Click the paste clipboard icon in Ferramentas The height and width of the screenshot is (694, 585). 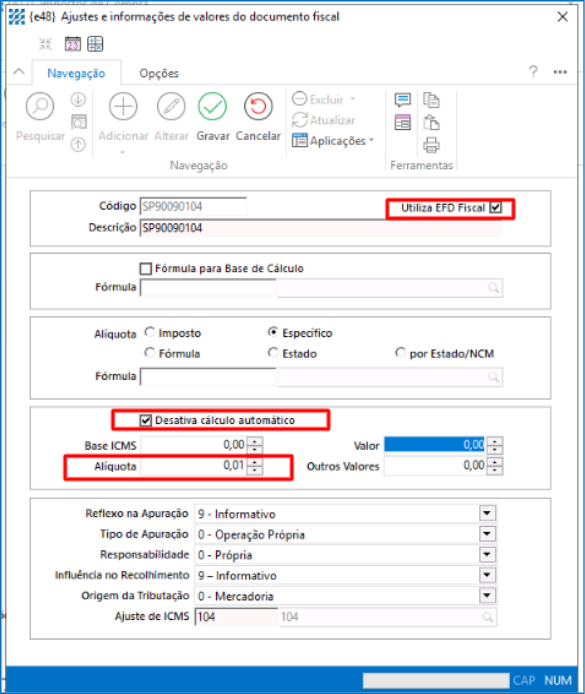pyautogui.click(x=431, y=122)
